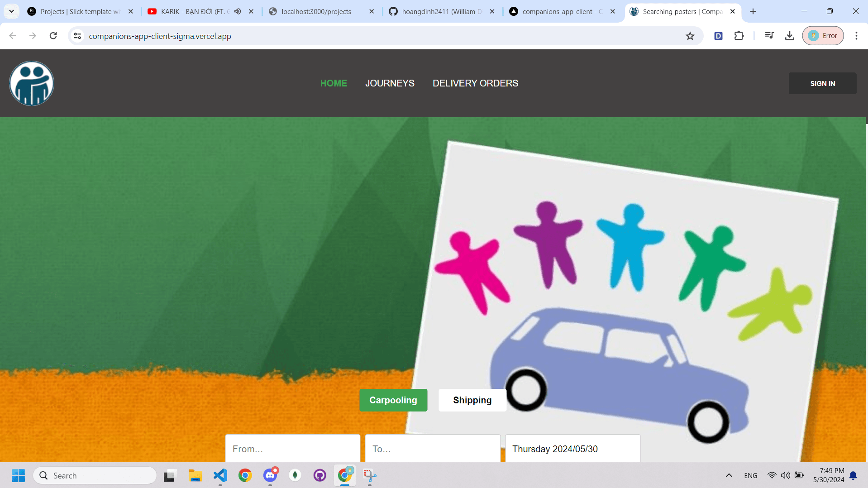The image size is (868, 488).
Task: Bookmark this page with the star icon
Action: [690, 36]
